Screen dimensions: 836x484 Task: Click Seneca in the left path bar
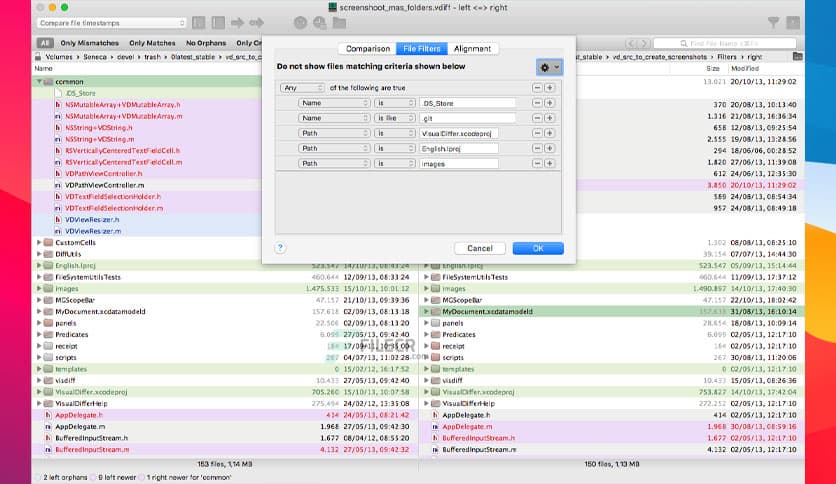95,57
